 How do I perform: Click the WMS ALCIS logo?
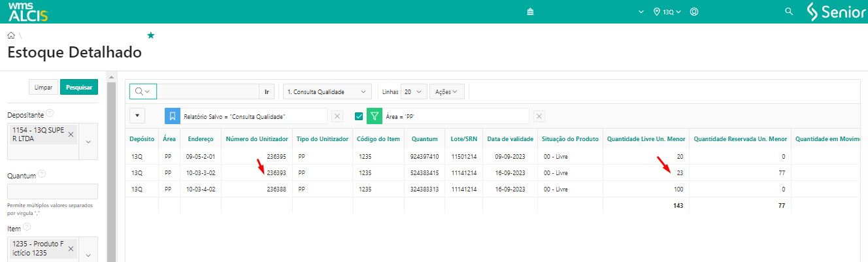click(x=28, y=12)
